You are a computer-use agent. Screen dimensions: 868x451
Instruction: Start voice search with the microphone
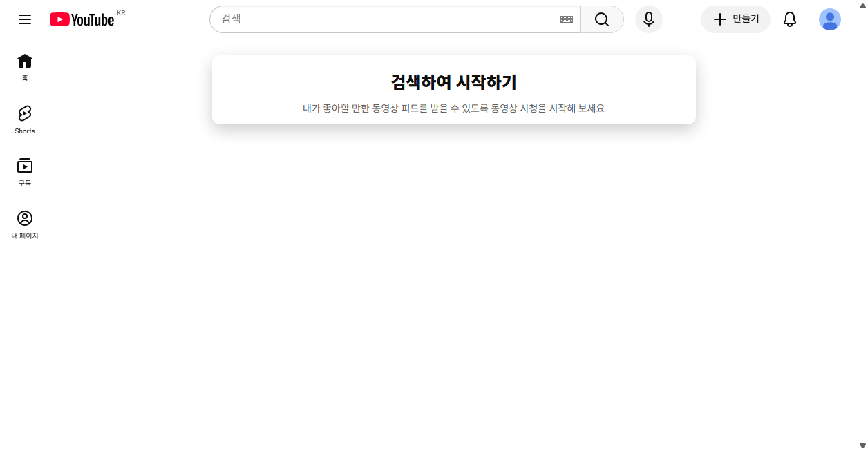649,19
